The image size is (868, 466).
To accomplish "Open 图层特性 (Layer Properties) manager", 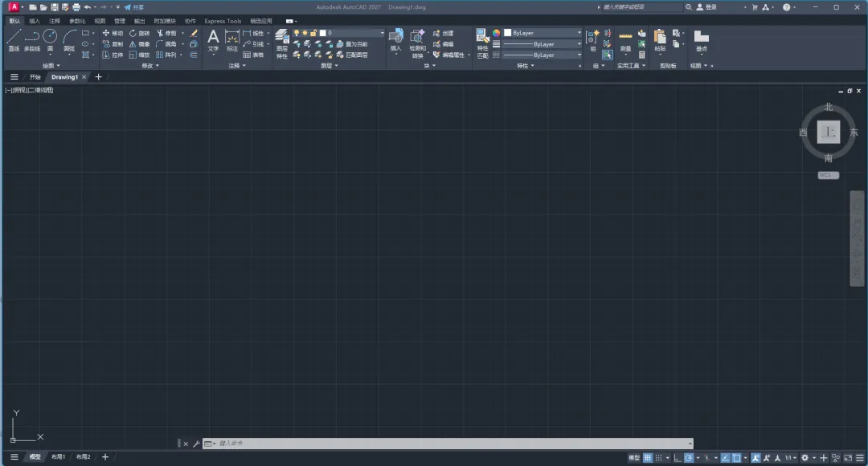I will (282, 43).
